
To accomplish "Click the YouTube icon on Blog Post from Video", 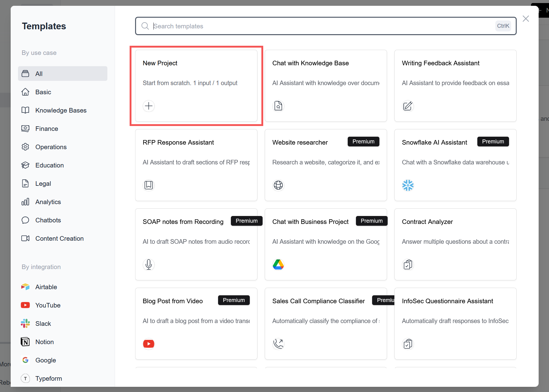I will [149, 344].
